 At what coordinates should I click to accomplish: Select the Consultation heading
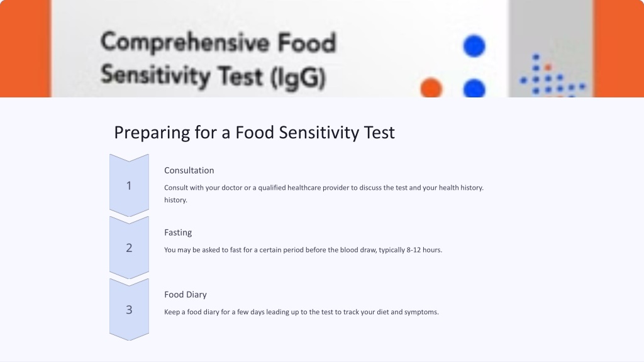pyautogui.click(x=189, y=170)
